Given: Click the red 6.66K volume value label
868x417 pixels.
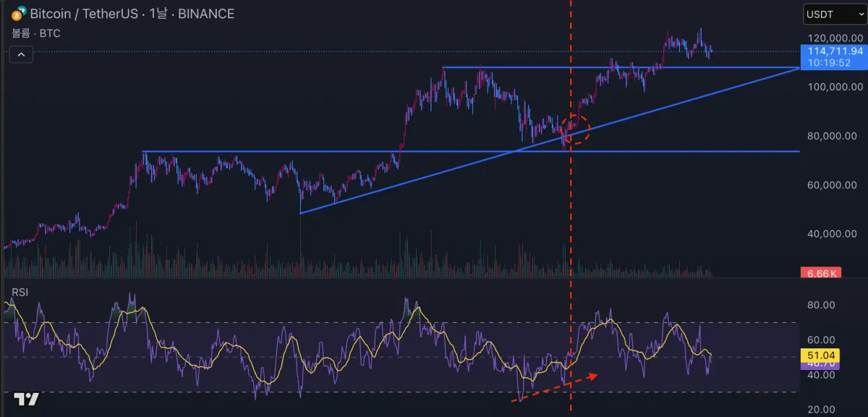Looking at the screenshot, I should click(x=820, y=274).
